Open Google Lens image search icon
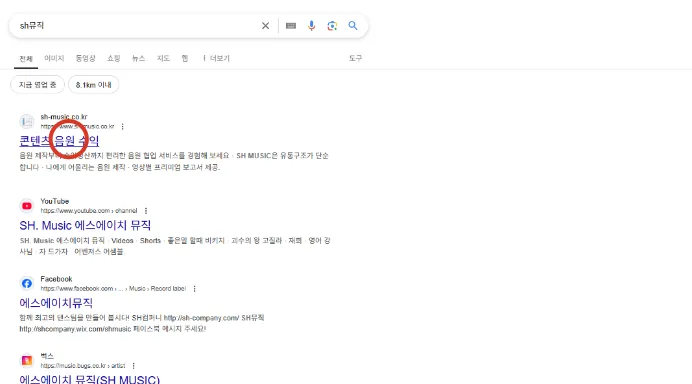This screenshot has width=692, height=384. click(x=332, y=26)
